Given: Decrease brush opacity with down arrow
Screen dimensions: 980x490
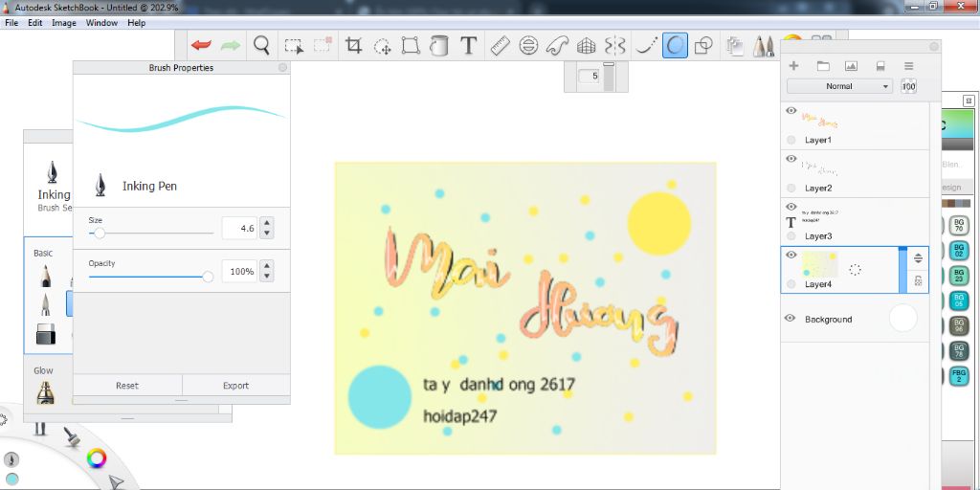Looking at the screenshot, I should 267,277.
